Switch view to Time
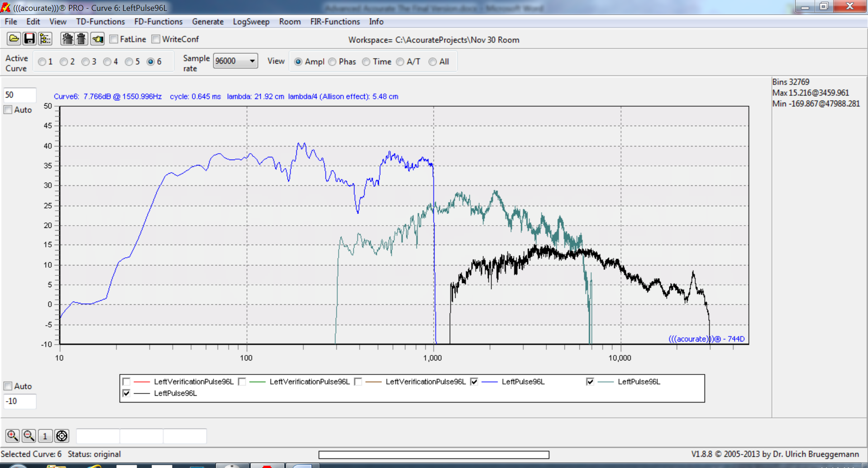The width and height of the screenshot is (868, 468). click(367, 62)
